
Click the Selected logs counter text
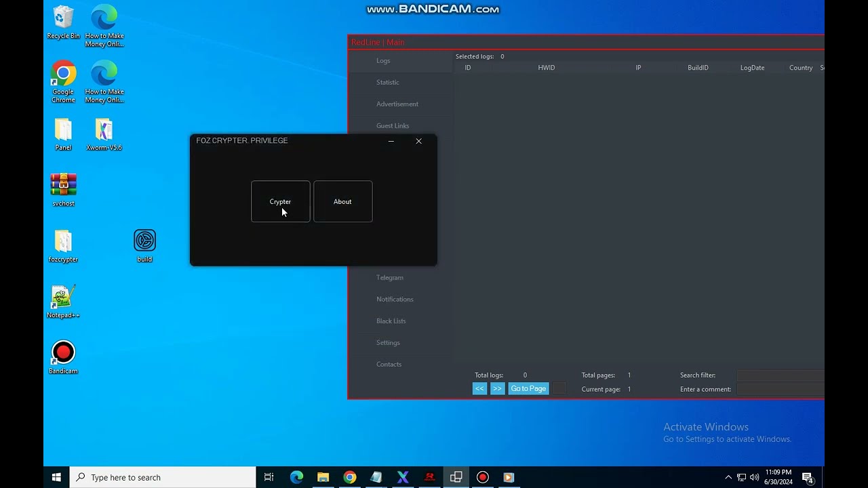coord(480,56)
